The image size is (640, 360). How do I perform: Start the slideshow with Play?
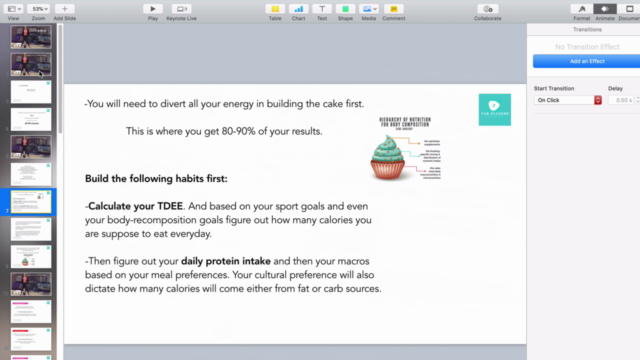point(153,9)
